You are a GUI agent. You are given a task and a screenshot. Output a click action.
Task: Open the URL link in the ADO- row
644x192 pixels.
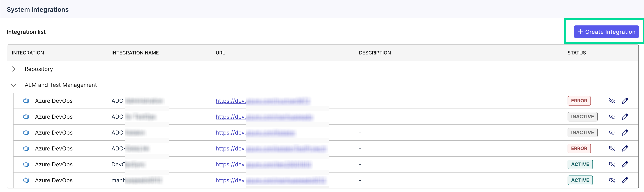point(271,148)
